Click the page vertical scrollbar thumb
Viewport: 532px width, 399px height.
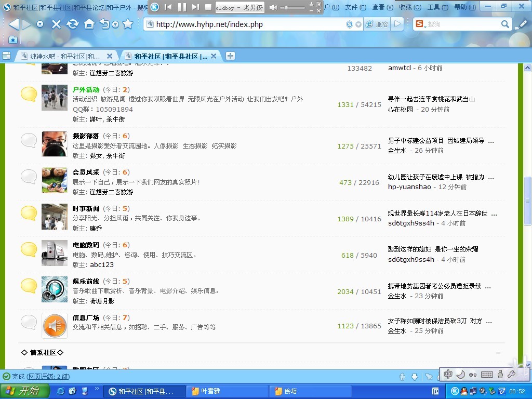click(x=527, y=200)
